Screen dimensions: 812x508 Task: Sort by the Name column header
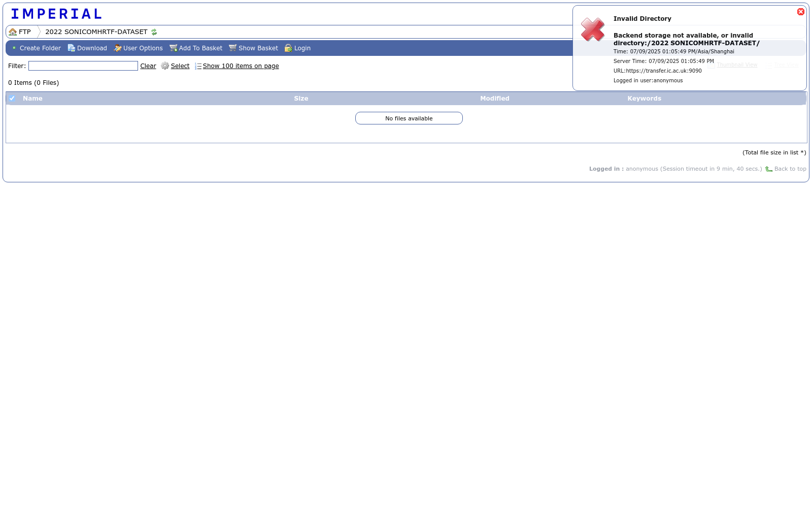[x=32, y=99]
